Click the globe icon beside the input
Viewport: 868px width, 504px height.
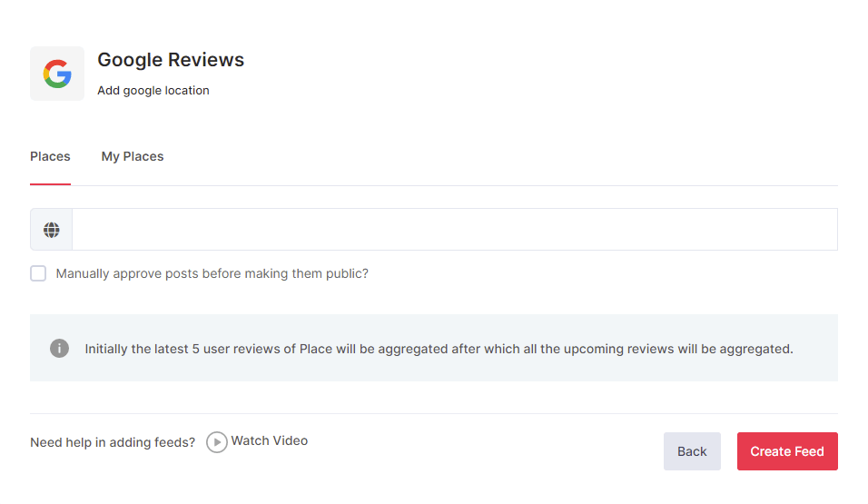point(52,230)
